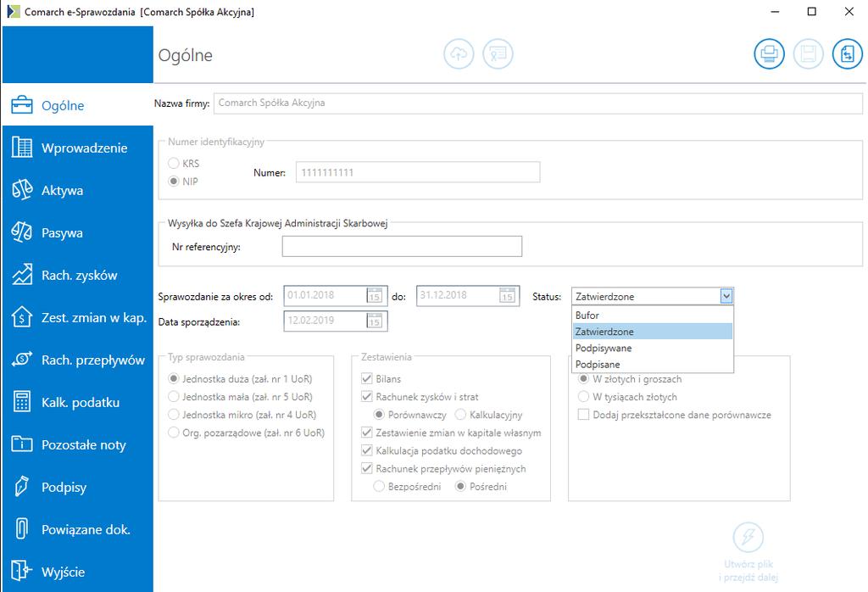
Task: Open the Podpisy section
Action: (x=78, y=488)
